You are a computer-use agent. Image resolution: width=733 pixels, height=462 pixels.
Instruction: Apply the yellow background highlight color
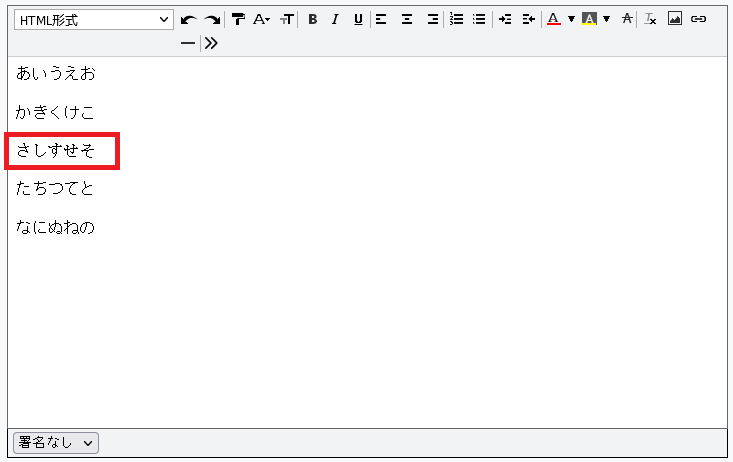pyautogui.click(x=589, y=19)
